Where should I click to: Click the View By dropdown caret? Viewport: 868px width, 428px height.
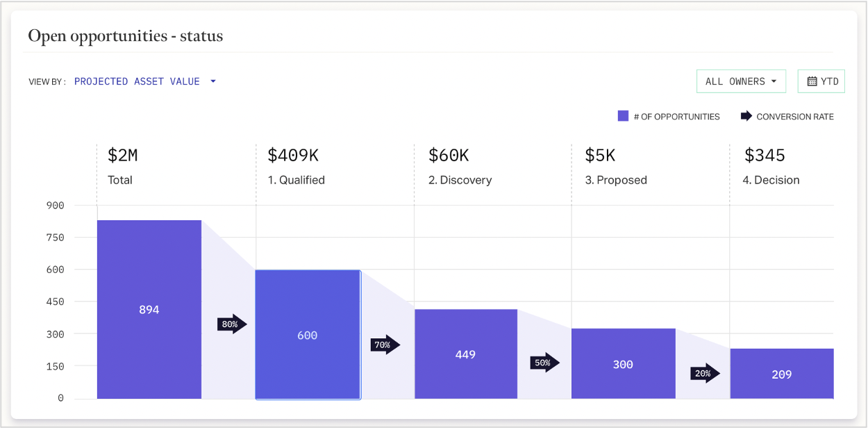tap(213, 81)
